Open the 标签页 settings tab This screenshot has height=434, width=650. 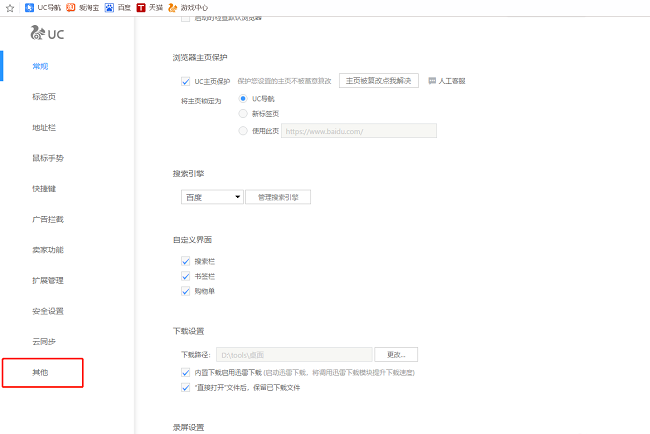click(44, 97)
